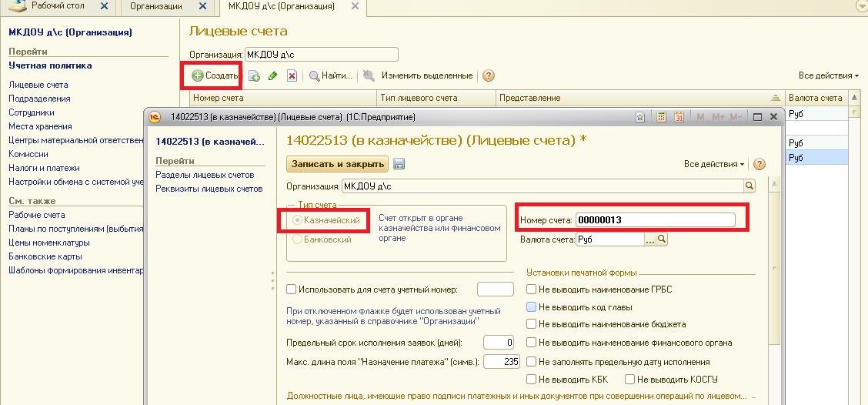
Task: Mark for deletion with the red X icon
Action: [292, 76]
